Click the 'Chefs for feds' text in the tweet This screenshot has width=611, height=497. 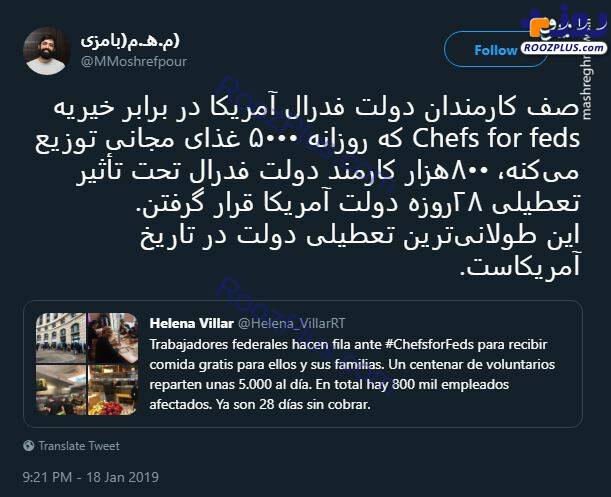[x=496, y=139]
